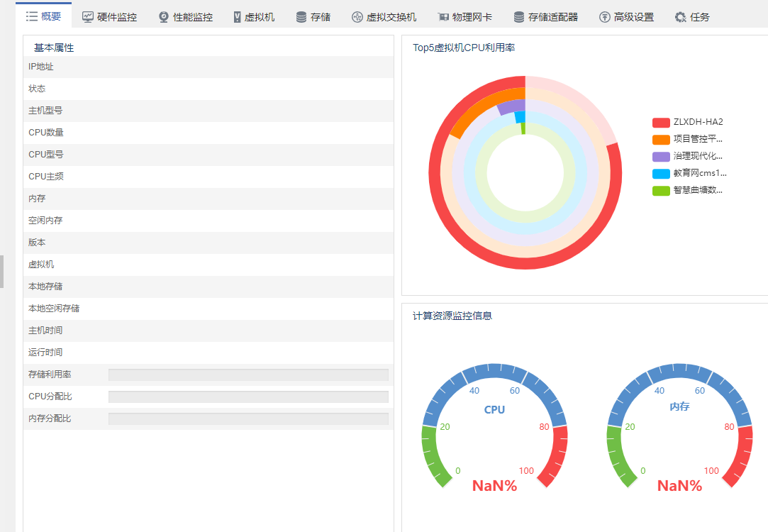Click the CPU型号 property row
Image resolution: width=768 pixels, height=532 pixels.
pyautogui.click(x=208, y=155)
